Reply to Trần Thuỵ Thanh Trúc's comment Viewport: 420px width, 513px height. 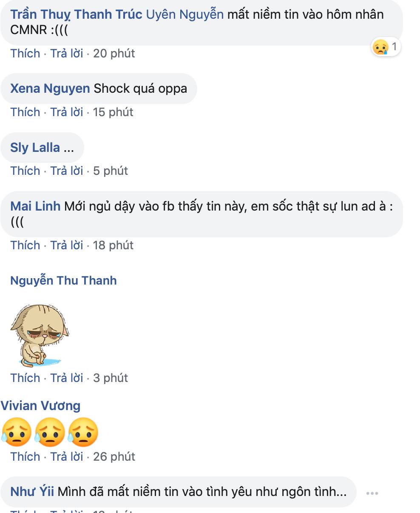pos(67,54)
